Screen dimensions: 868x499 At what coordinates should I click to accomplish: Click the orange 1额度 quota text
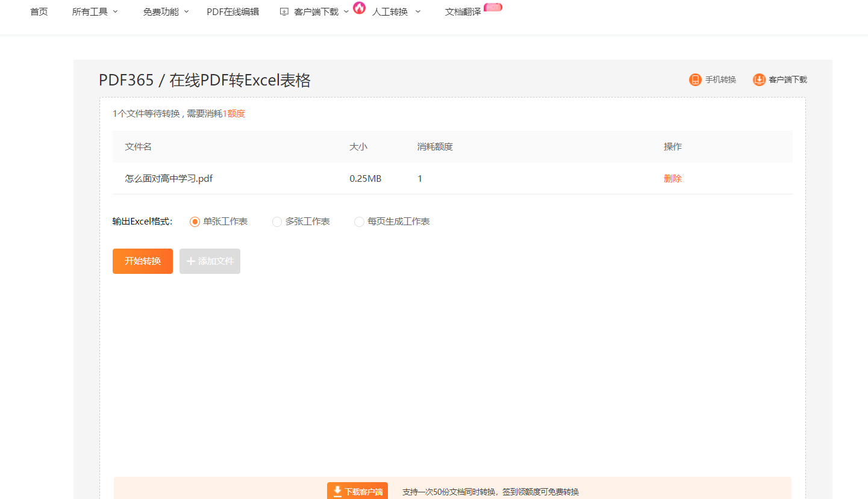[x=234, y=114]
